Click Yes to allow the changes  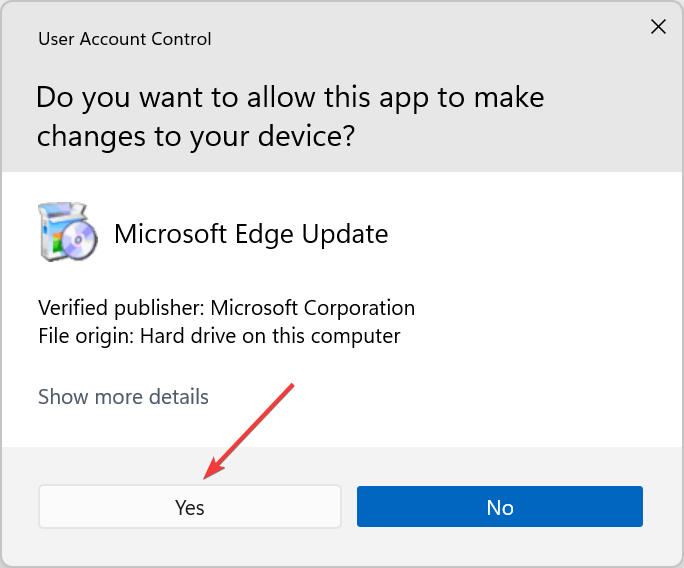click(x=189, y=507)
